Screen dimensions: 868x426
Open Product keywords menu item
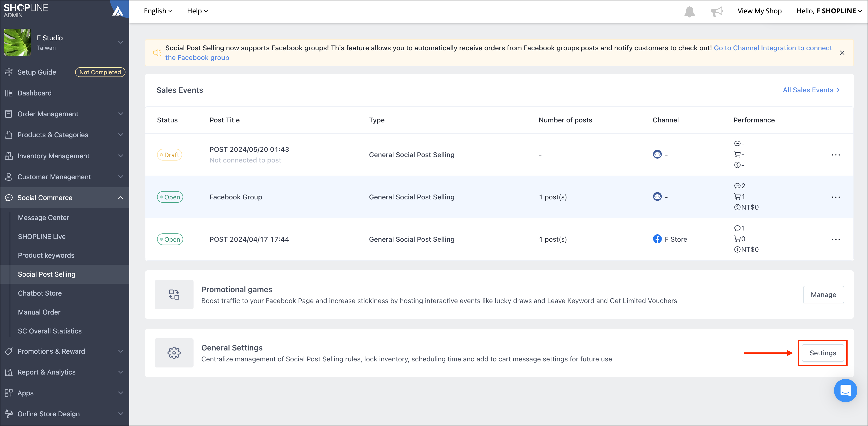point(46,255)
